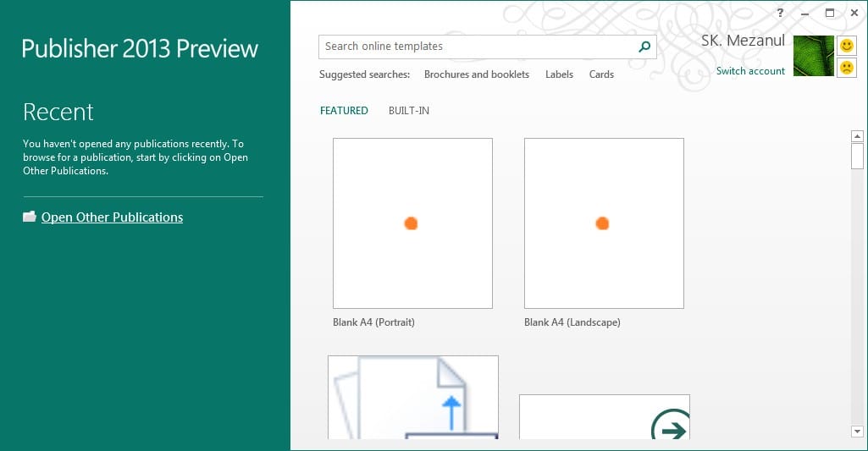Click the Blank A4 (Portrait) label
The height and width of the screenshot is (451, 868).
click(x=373, y=322)
